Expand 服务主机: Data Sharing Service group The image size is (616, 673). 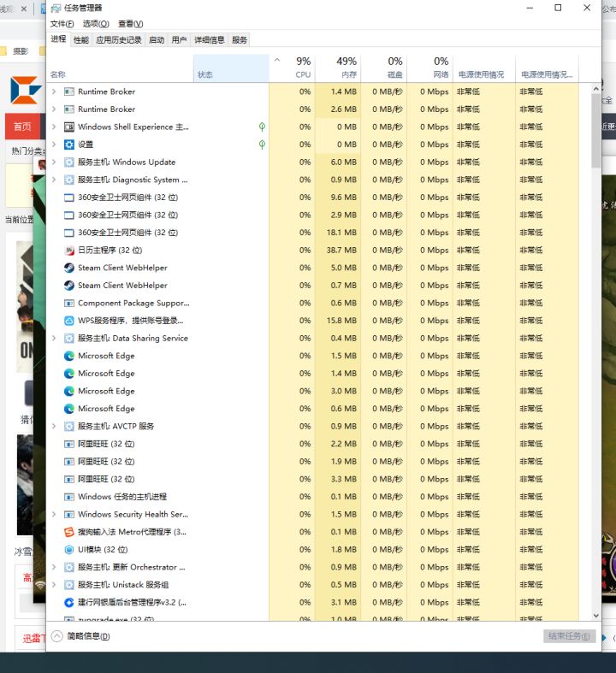[54, 339]
